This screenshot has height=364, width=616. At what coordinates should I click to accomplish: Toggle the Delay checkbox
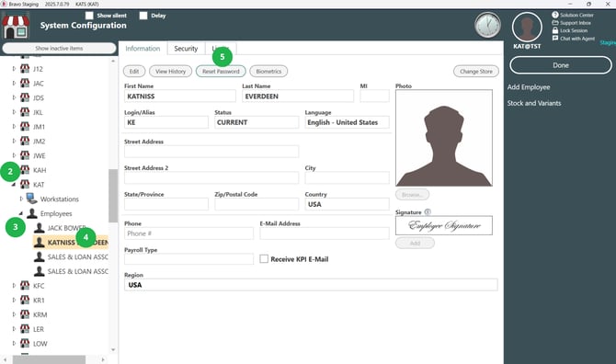pos(143,16)
